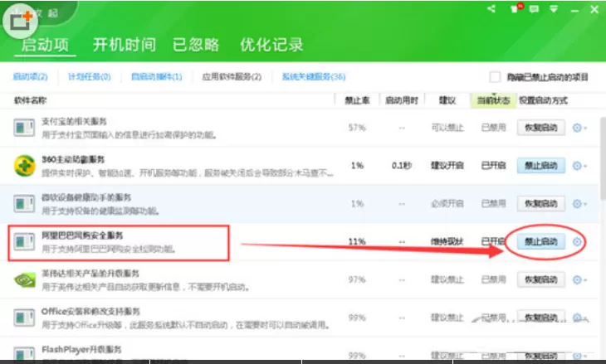
Task: Click the share icon in title bar
Action: [491, 8]
